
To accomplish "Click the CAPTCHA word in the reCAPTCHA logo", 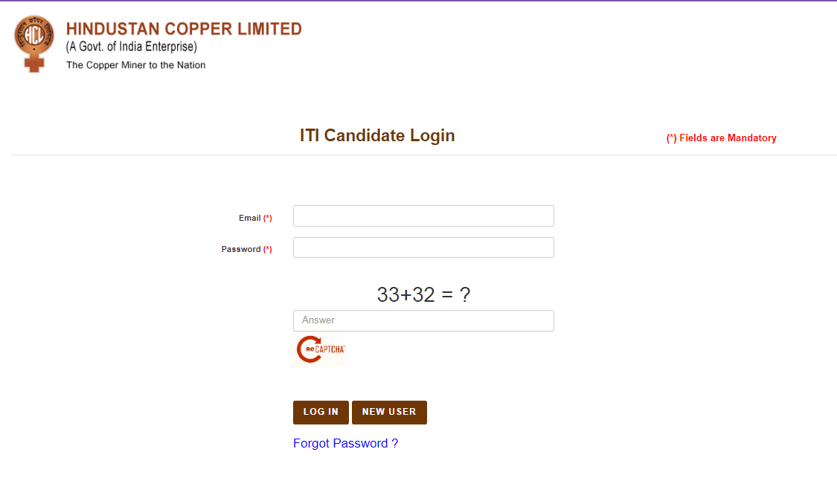I will point(331,349).
